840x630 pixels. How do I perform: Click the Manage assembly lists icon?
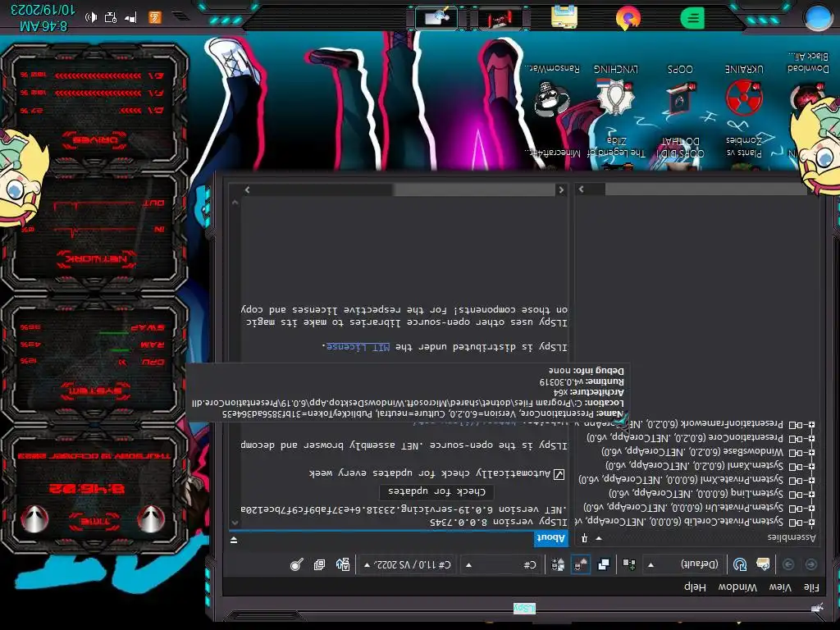click(629, 564)
